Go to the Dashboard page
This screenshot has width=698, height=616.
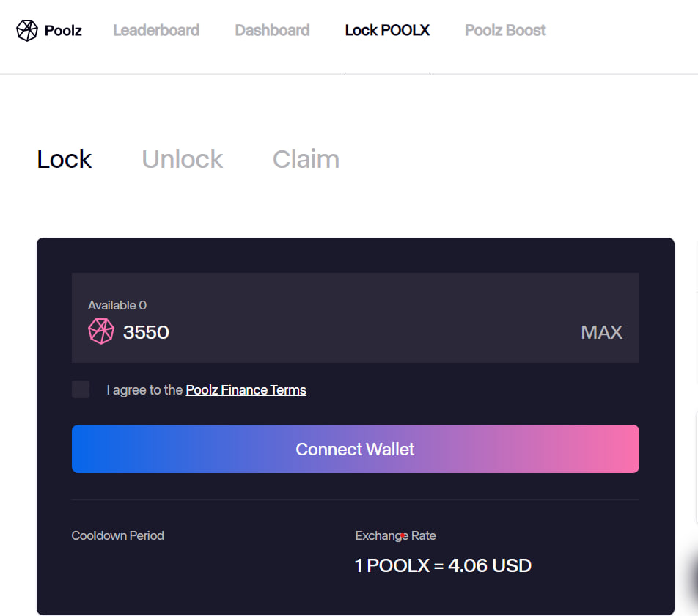pos(272,31)
